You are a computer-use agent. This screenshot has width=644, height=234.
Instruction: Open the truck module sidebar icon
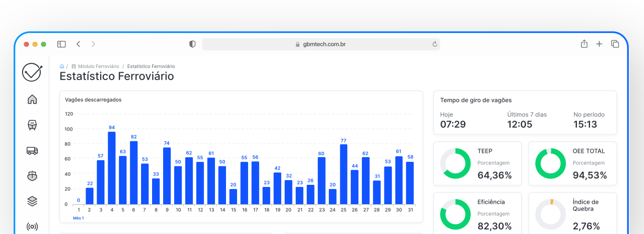(32, 150)
